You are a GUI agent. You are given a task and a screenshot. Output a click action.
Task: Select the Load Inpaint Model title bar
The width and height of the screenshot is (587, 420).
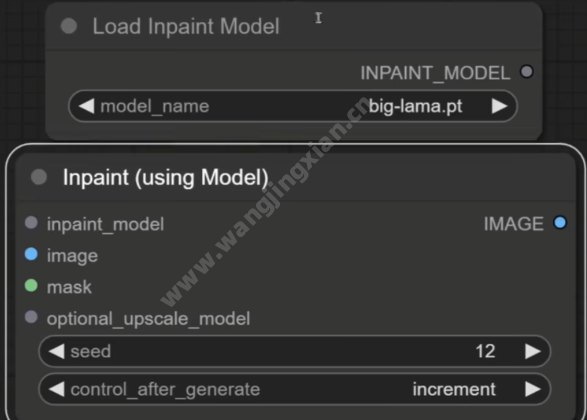[294, 26]
